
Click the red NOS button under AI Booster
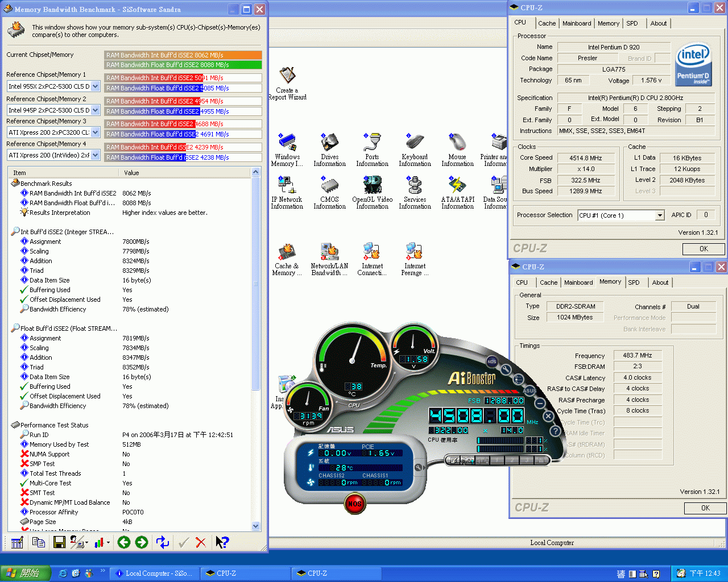[x=355, y=504]
